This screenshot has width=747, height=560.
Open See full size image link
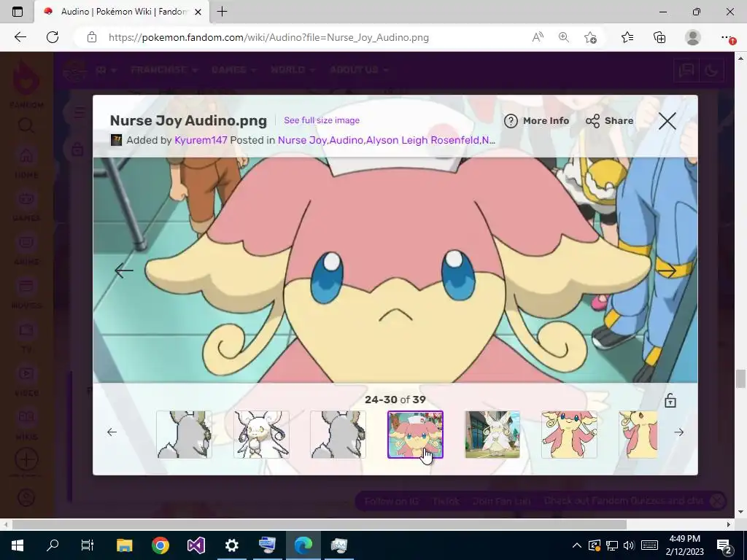322,120
